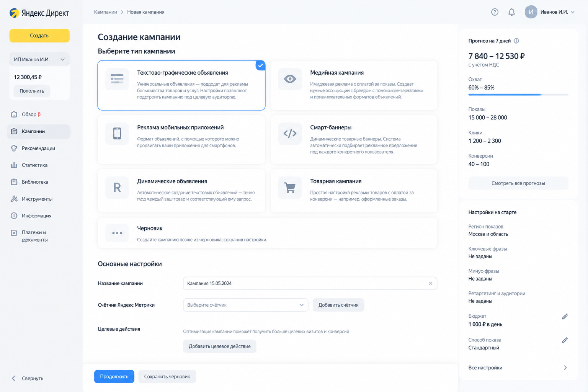Click the Название кампании input field
Image resolution: width=588 pixels, height=392 pixels.
coord(310,283)
